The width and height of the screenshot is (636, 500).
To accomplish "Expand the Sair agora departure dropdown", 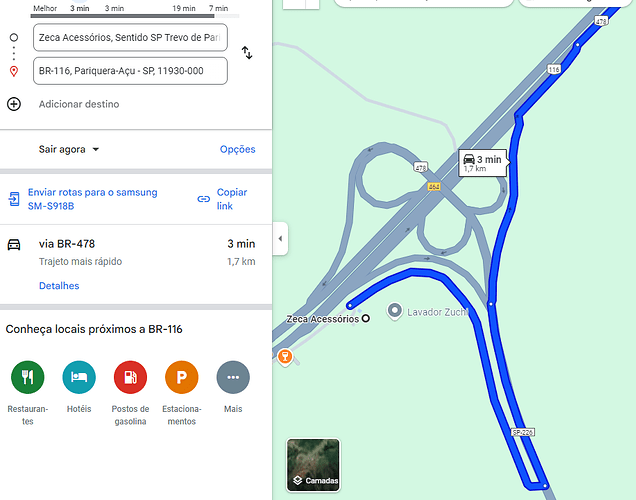I will pos(69,149).
